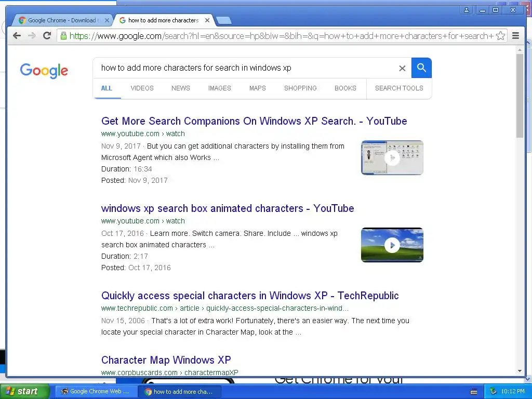The height and width of the screenshot is (399, 532).
Task: Reload the page with the refresh icon
Action: point(47,35)
